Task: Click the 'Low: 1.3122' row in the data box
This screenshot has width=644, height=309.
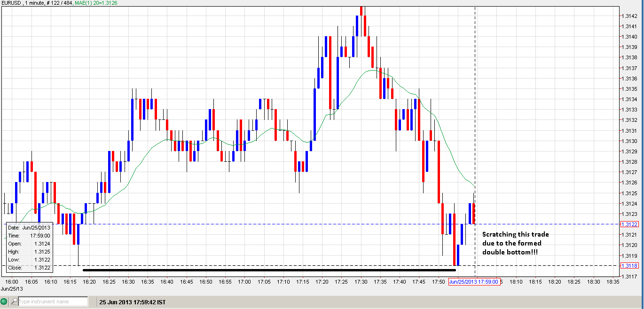Action: pyautogui.click(x=29, y=260)
